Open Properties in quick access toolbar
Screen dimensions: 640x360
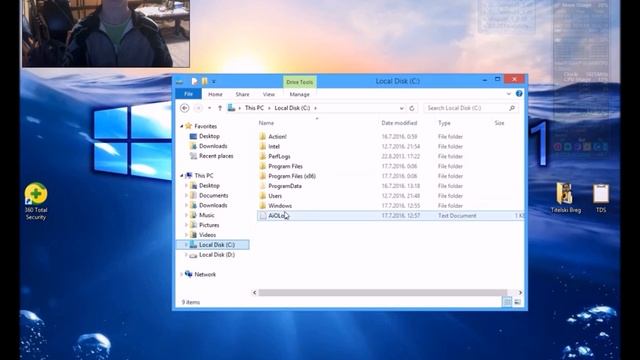pyautogui.click(x=194, y=81)
